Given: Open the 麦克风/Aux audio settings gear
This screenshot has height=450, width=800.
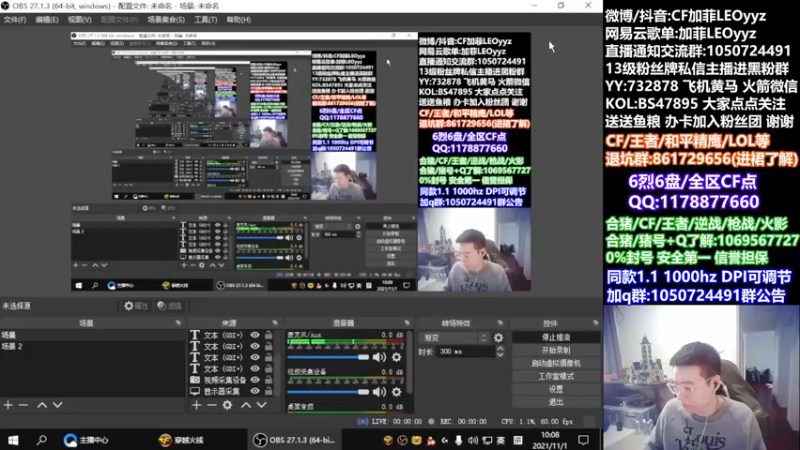Looking at the screenshot, I should [x=396, y=357].
